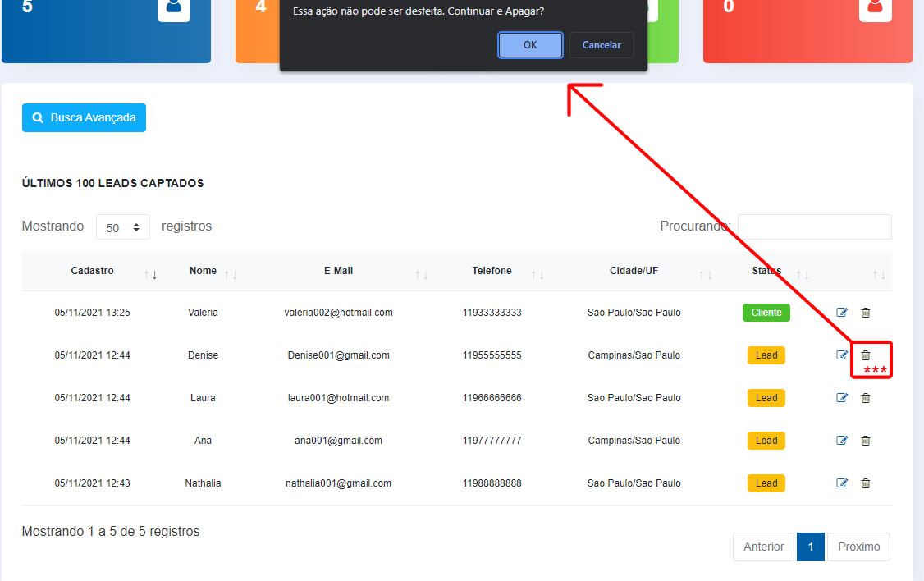Edit Ana's lead record
The width and height of the screenshot is (924, 581).
(x=842, y=440)
